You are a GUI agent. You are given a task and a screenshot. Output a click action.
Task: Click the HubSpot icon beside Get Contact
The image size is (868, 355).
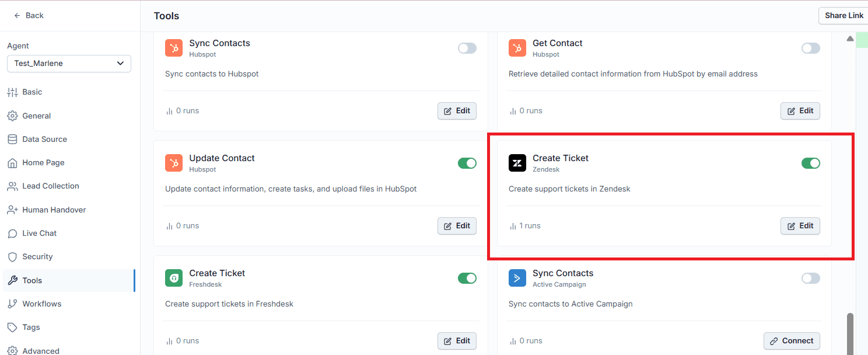point(517,48)
